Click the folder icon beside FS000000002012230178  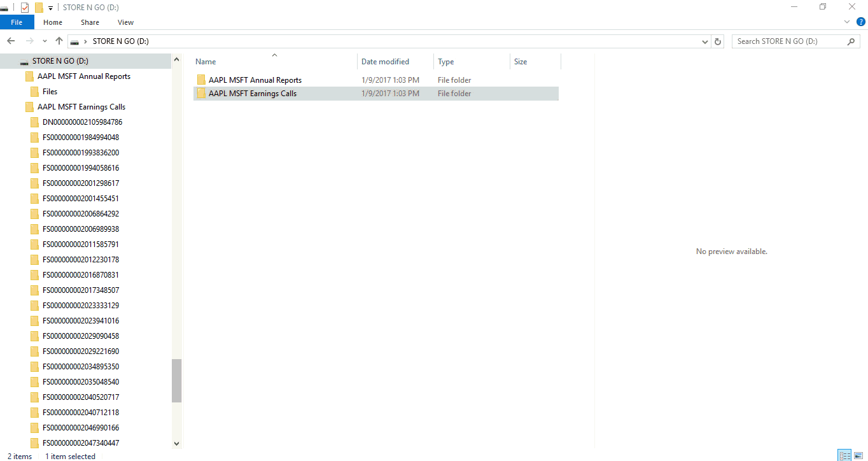click(x=34, y=260)
